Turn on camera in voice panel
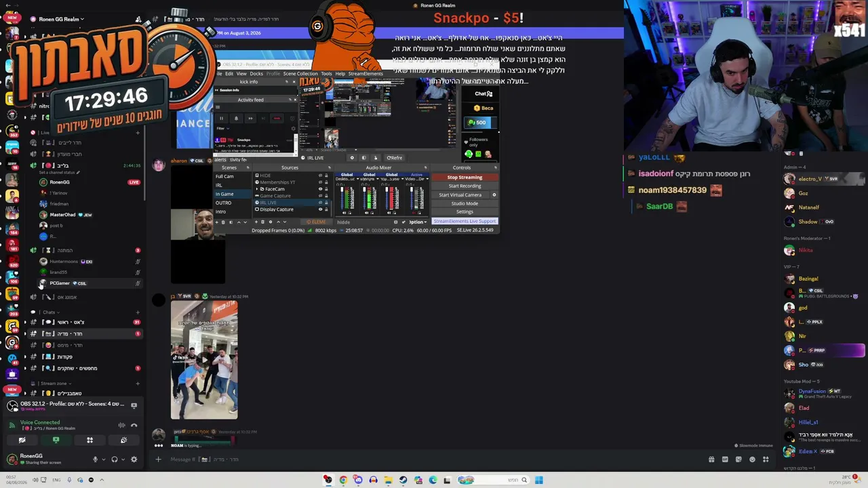868x488 pixels. tap(22, 440)
